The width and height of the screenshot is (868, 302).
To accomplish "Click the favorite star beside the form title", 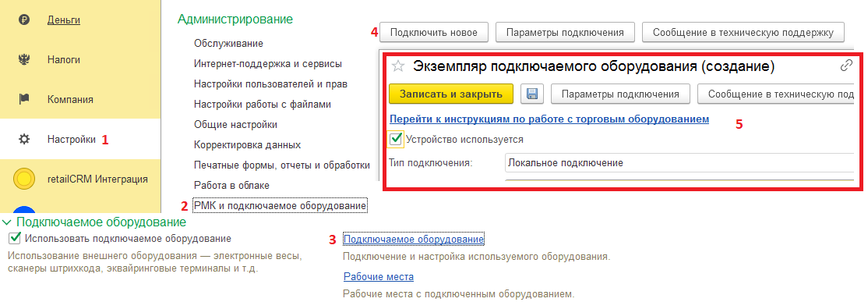I will [x=398, y=66].
